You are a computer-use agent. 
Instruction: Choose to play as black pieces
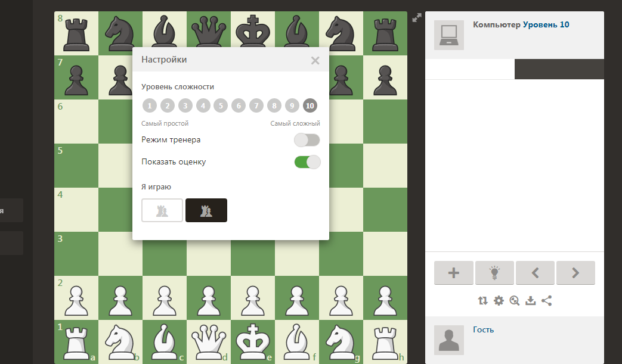point(206,210)
